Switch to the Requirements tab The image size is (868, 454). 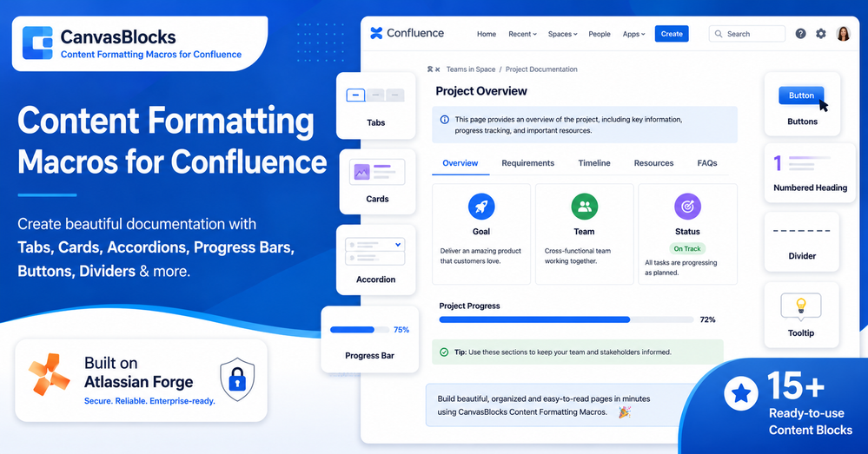pos(527,163)
